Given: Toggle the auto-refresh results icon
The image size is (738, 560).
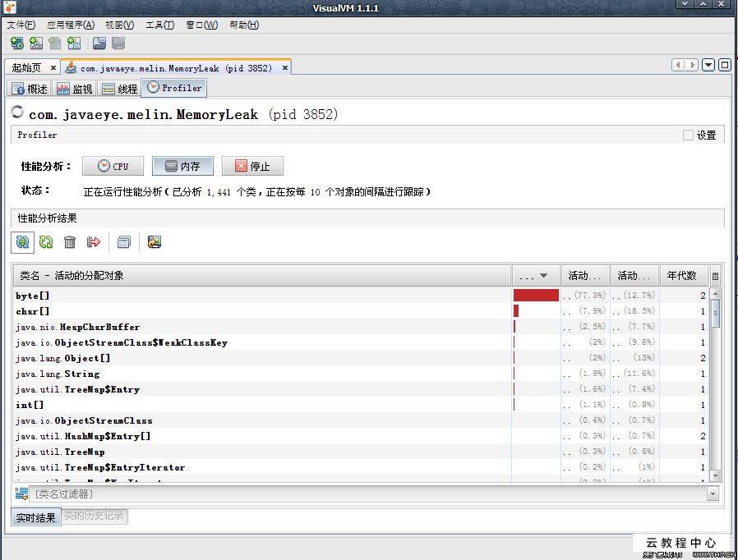Looking at the screenshot, I should coord(22,241).
